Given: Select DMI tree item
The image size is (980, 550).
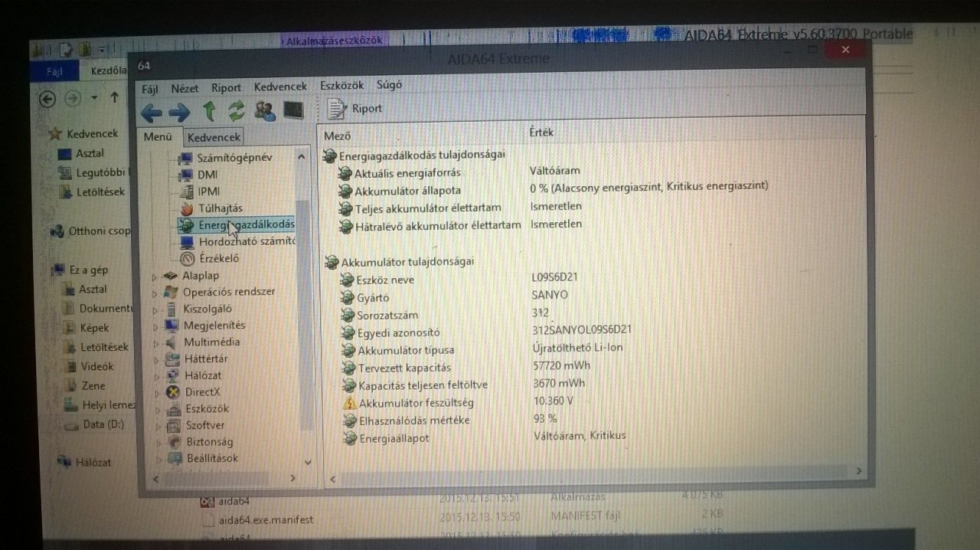Looking at the screenshot, I should [x=207, y=175].
